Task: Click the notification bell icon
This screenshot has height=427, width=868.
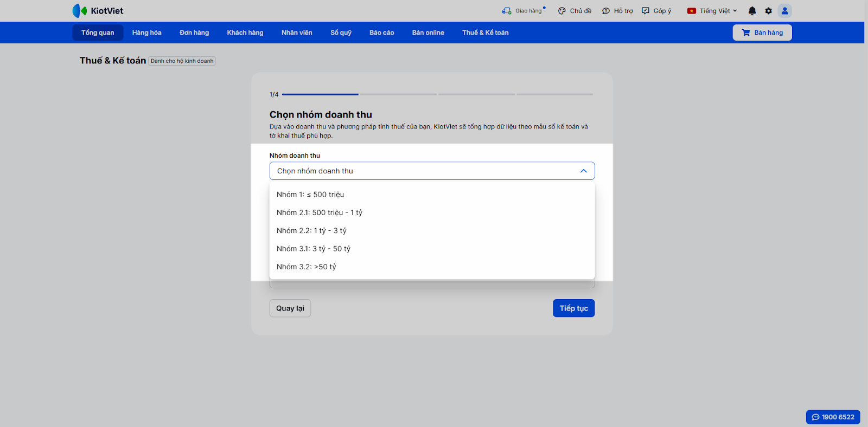Action: pyautogui.click(x=752, y=11)
